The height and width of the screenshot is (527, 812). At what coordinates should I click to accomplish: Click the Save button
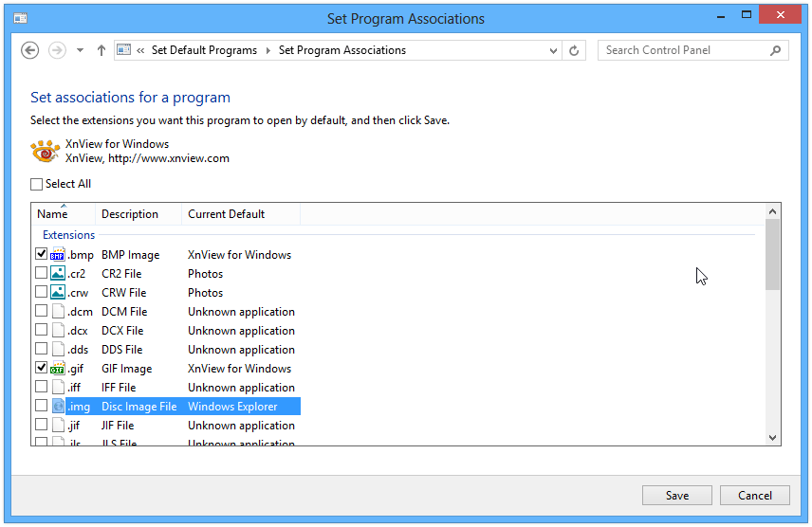[677, 496]
